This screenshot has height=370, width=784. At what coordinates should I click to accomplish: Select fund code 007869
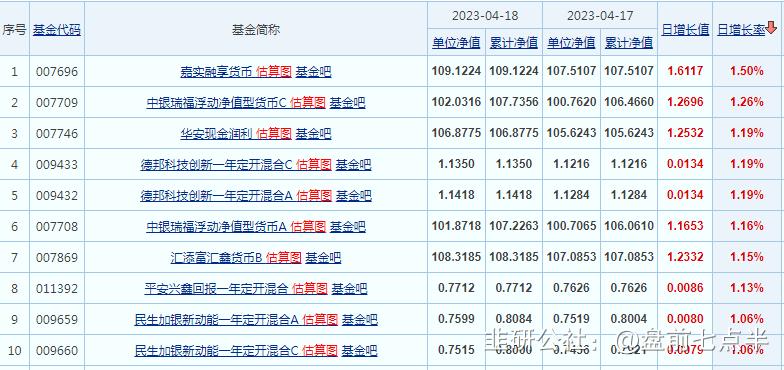(x=57, y=258)
